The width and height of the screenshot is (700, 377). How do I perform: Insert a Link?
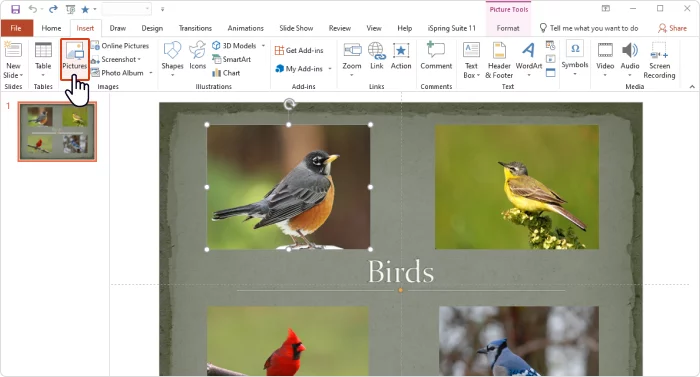pyautogui.click(x=377, y=56)
